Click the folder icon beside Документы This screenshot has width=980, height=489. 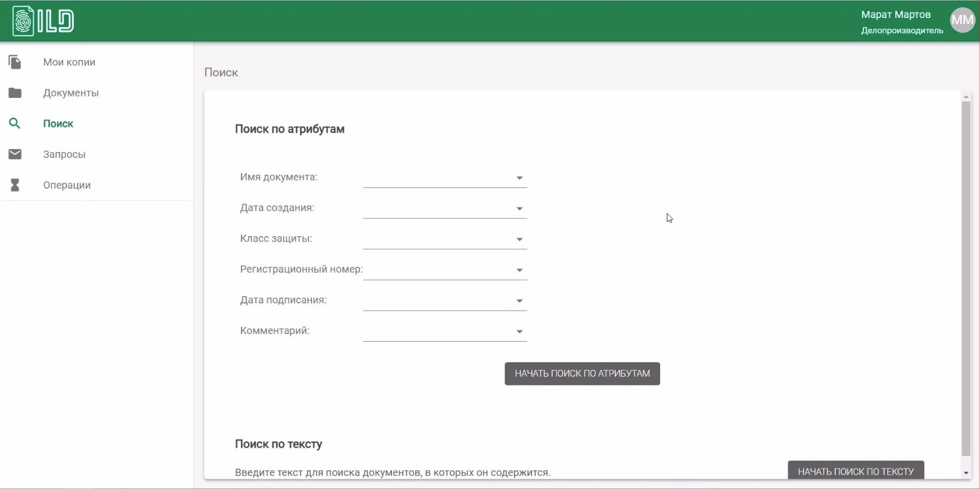point(15,93)
